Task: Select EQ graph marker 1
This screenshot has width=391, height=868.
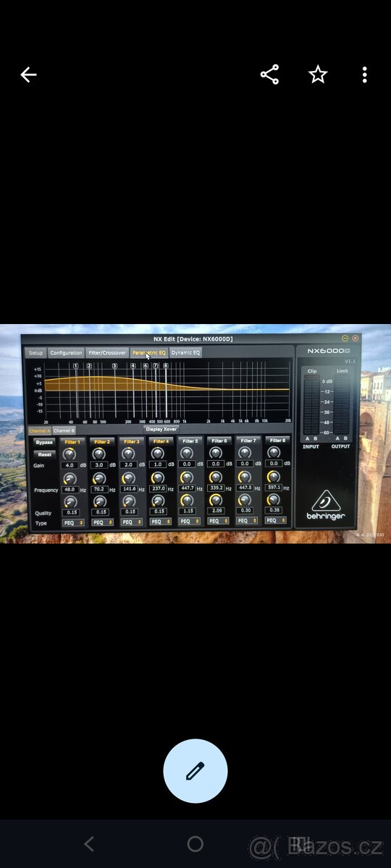Action: pyautogui.click(x=75, y=366)
